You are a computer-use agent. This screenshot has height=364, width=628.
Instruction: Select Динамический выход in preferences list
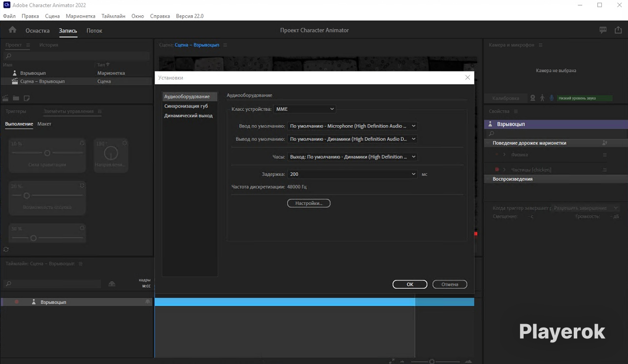click(188, 115)
